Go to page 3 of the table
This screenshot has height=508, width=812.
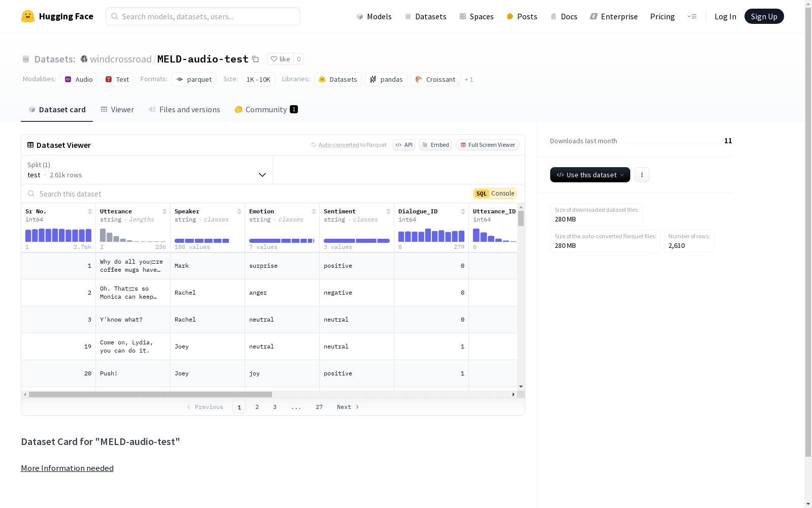(275, 407)
